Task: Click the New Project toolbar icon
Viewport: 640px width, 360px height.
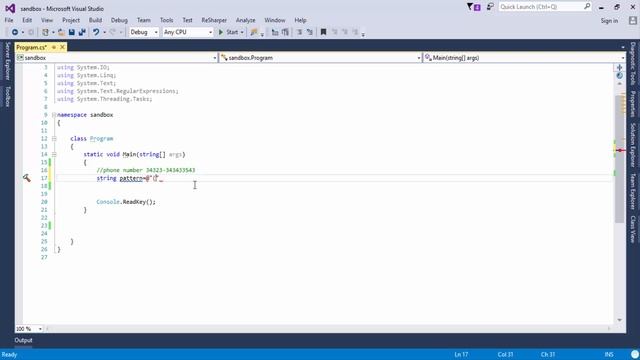Action: point(45,32)
